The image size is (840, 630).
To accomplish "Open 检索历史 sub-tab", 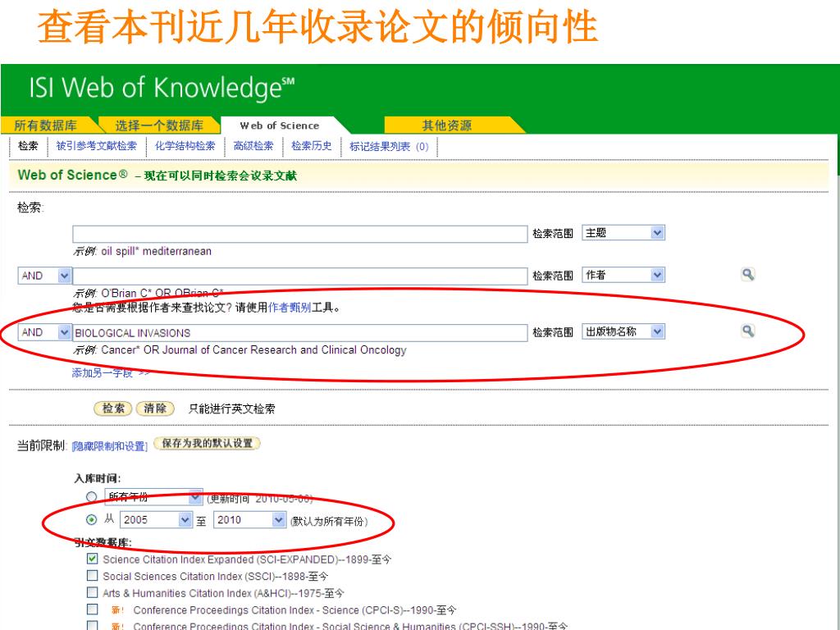I will pyautogui.click(x=311, y=146).
